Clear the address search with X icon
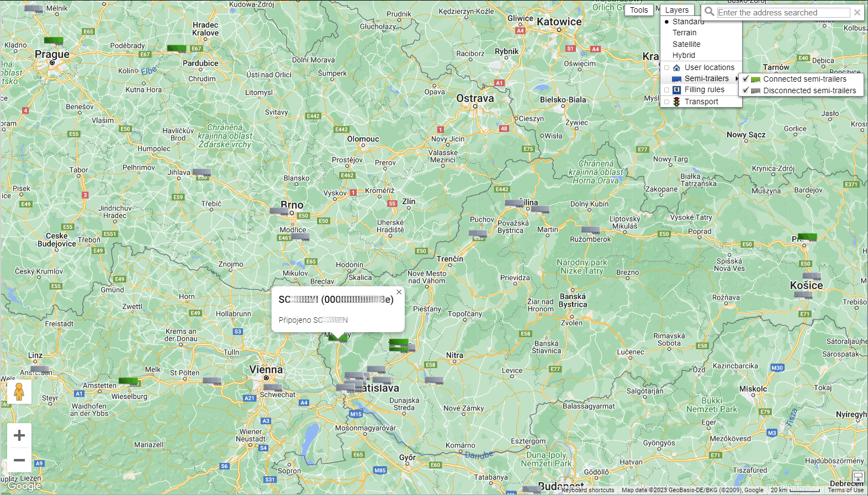Image resolution: width=868 pixels, height=496 pixels. click(x=857, y=12)
